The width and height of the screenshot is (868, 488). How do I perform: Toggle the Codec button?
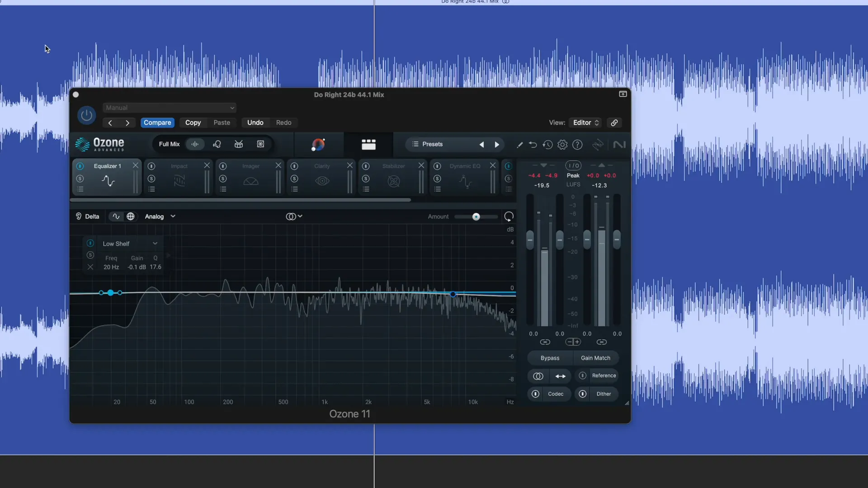point(549,394)
